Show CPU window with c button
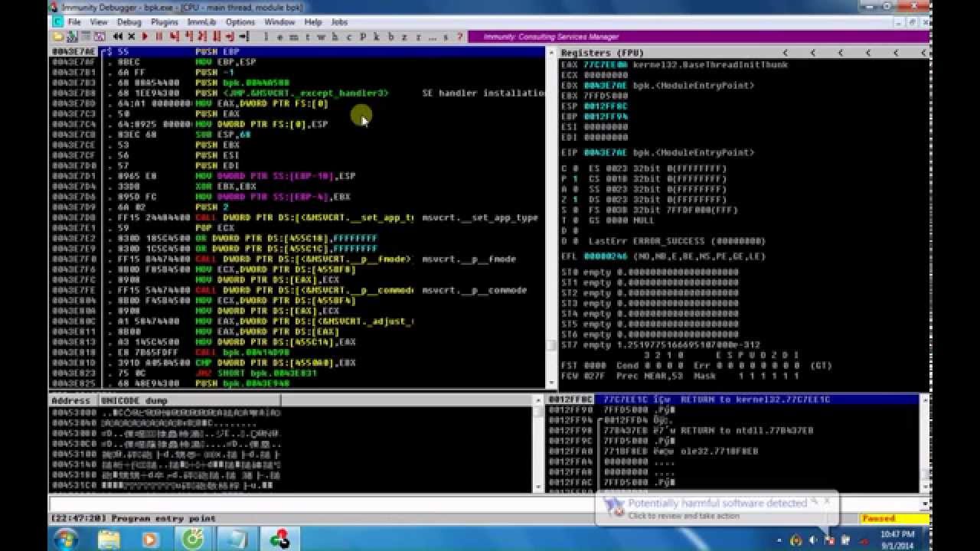This screenshot has width=980, height=551. coord(349,37)
